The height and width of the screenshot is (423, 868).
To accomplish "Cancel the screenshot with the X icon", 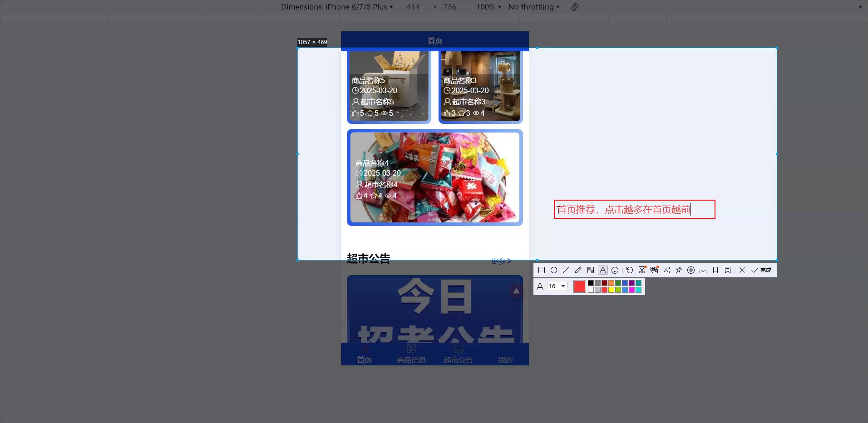I will tap(742, 270).
